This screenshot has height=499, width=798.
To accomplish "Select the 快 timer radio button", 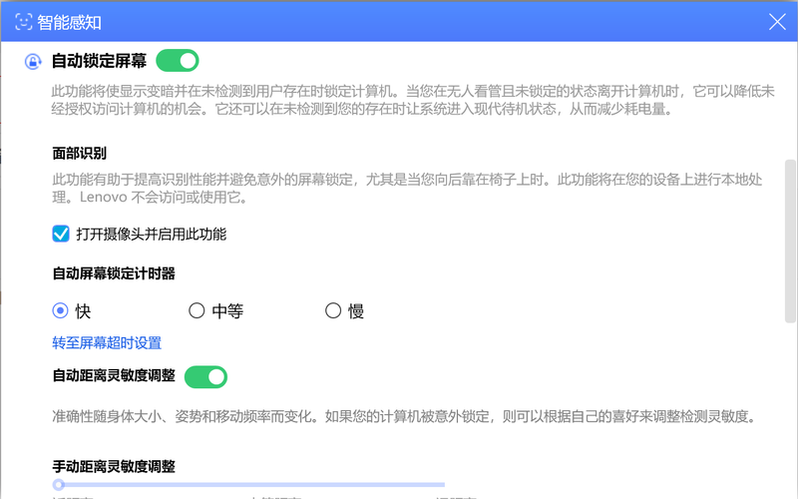I will [x=61, y=311].
